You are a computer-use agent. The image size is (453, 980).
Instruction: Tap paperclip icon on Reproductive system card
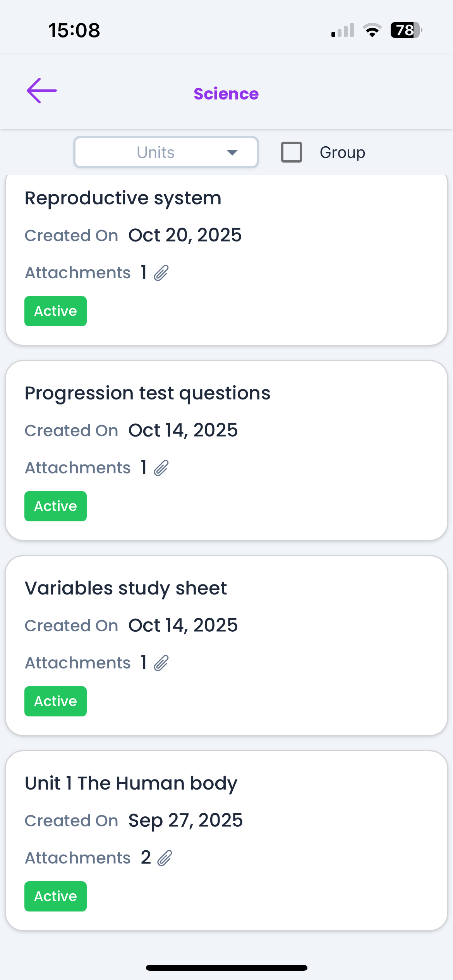(161, 273)
